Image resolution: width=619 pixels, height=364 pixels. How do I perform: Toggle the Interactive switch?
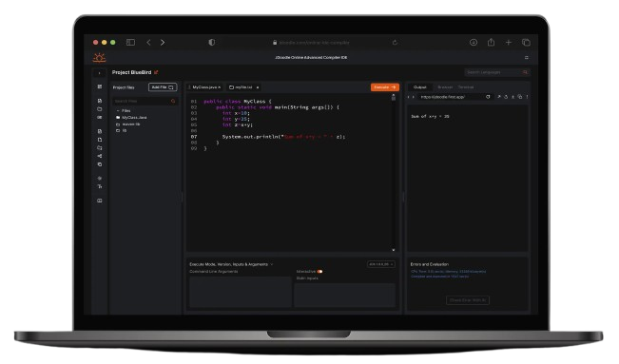click(x=319, y=272)
